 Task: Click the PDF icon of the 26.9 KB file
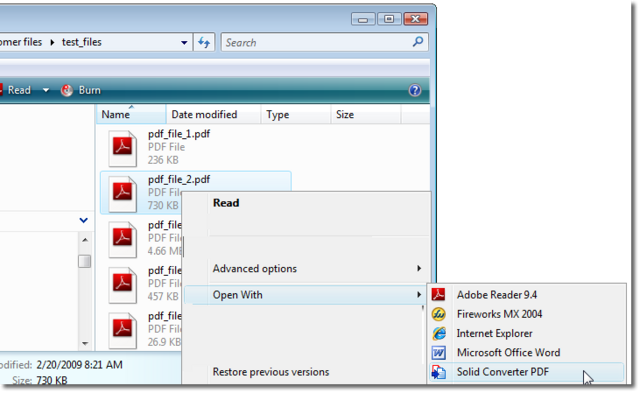click(x=122, y=331)
